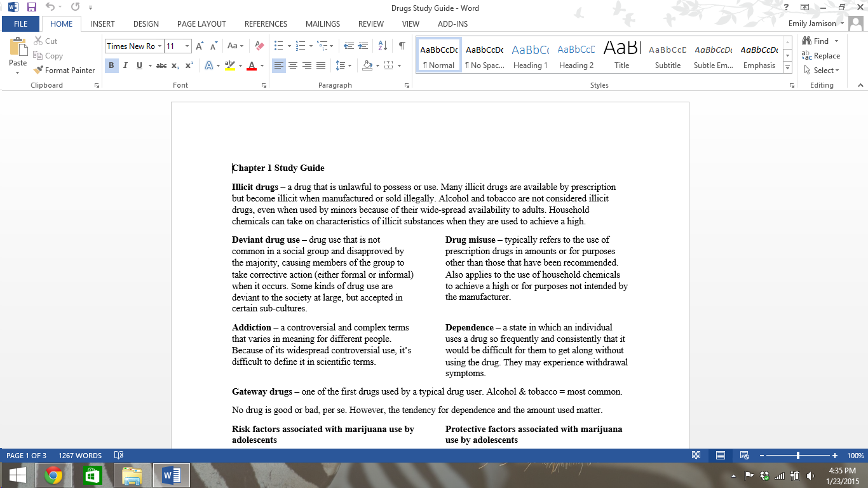Viewport: 868px width, 488px height.
Task: Toggle Underline formatting button
Action: point(139,65)
